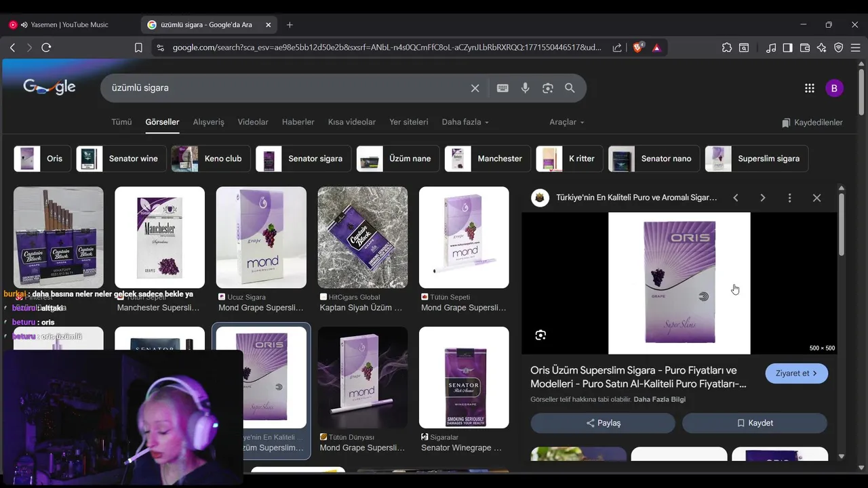
Task: Switch to the Tümü tab
Action: [121, 122]
